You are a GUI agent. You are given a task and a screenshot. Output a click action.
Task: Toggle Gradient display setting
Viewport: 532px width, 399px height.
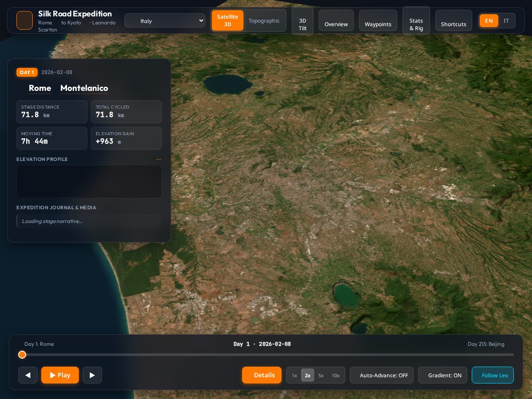pos(442,375)
